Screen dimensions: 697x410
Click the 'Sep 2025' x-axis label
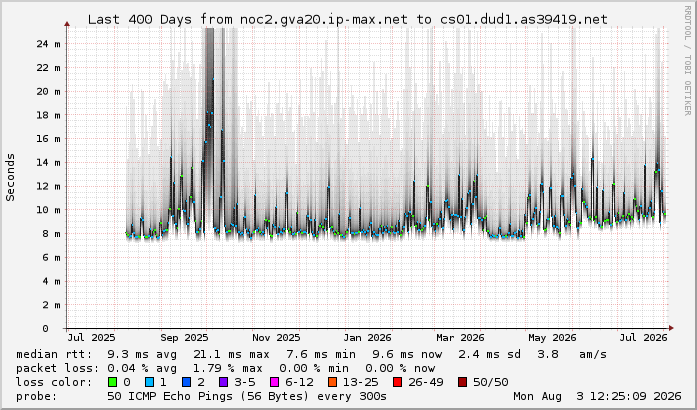[184, 338]
